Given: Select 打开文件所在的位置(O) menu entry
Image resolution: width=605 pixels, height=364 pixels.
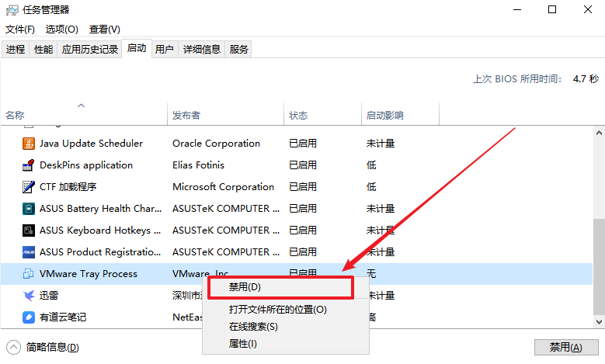Looking at the screenshot, I should click(278, 310).
